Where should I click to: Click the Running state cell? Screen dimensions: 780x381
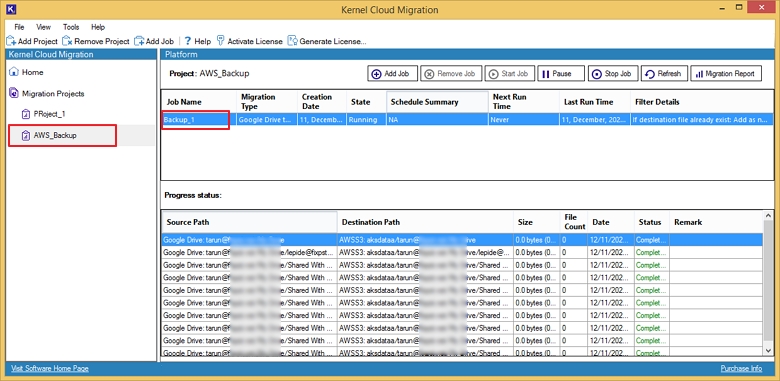[366, 120]
